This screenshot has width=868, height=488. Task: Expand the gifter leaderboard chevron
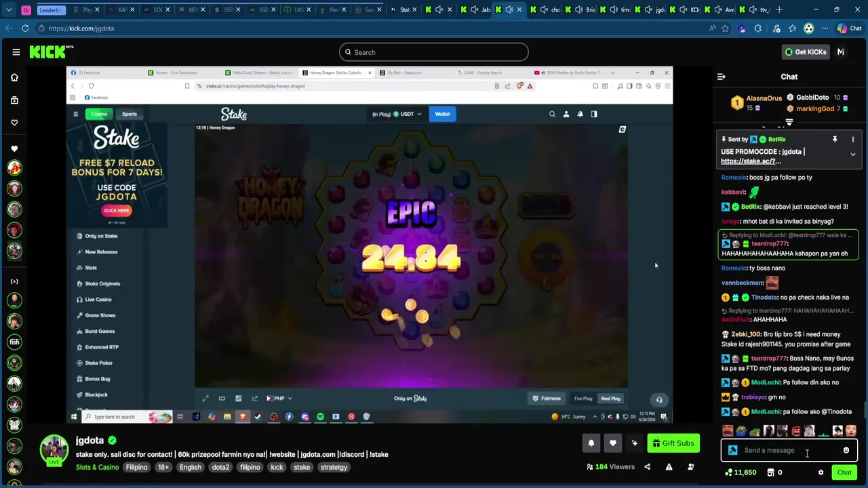789,123
